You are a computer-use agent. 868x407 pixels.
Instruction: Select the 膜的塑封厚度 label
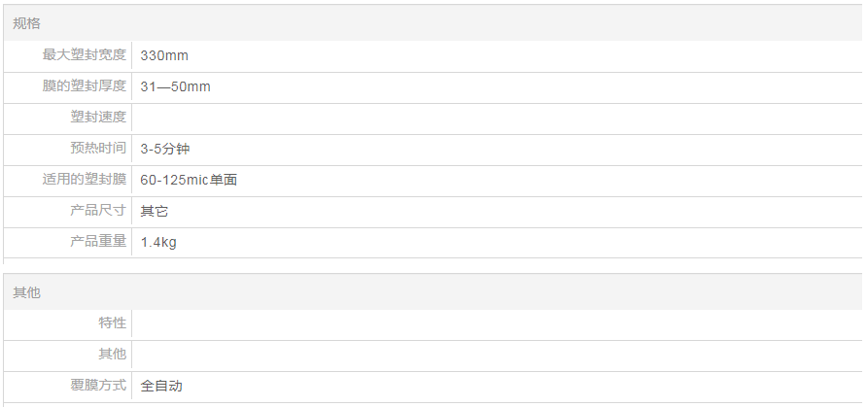[x=85, y=86]
